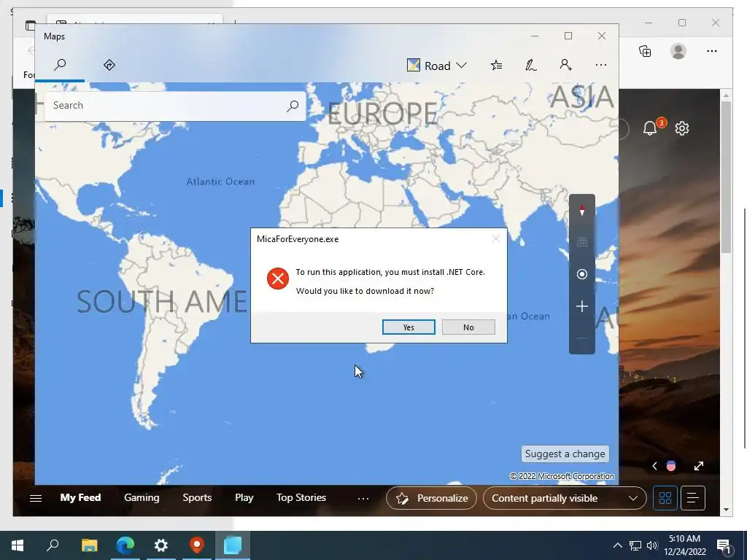Open Edge Collections icon
This screenshot has width=747, height=560.
tap(645, 51)
